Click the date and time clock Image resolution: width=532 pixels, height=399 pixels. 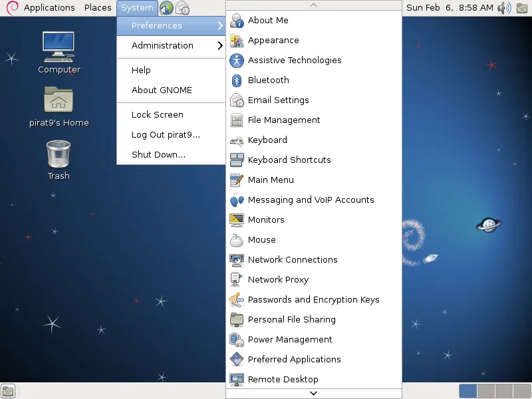[450, 8]
